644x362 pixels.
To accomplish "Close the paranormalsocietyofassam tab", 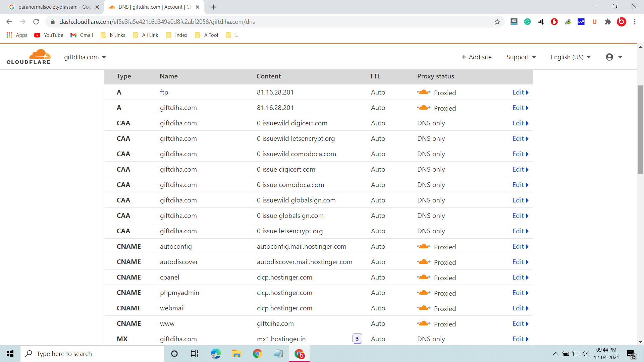I will (97, 7).
